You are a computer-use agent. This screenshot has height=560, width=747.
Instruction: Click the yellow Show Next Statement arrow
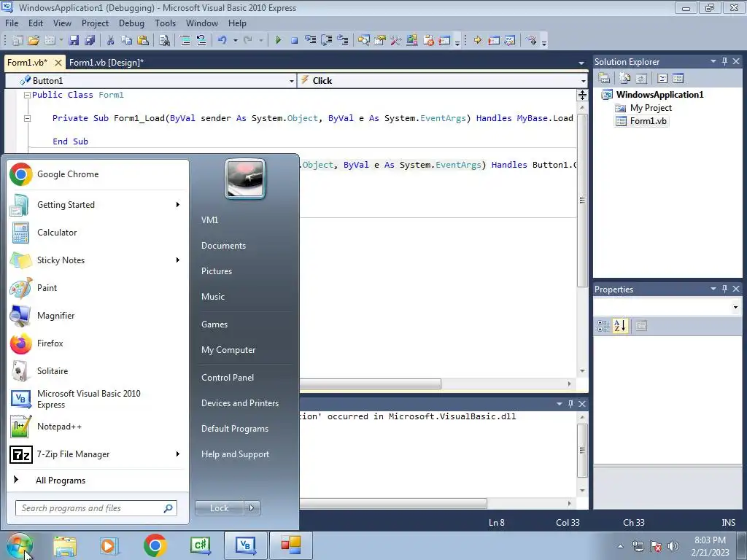tap(477, 41)
